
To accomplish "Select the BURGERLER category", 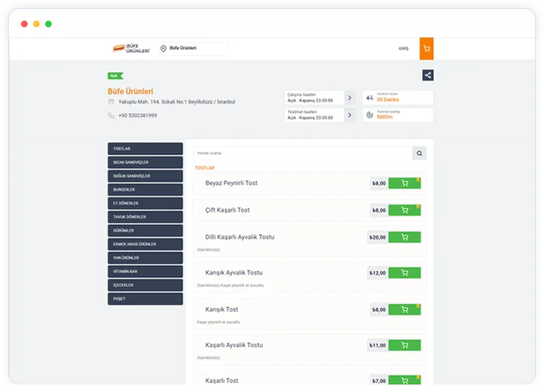I will tap(145, 190).
